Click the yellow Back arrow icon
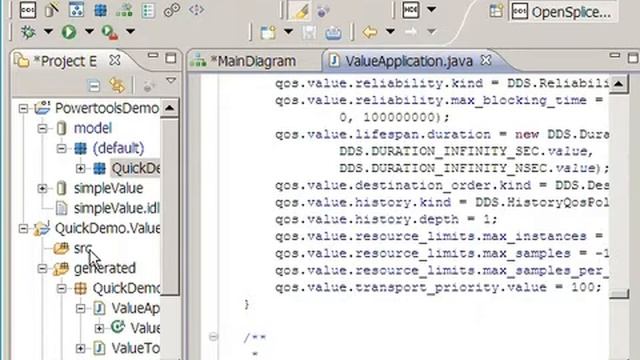 point(370,32)
